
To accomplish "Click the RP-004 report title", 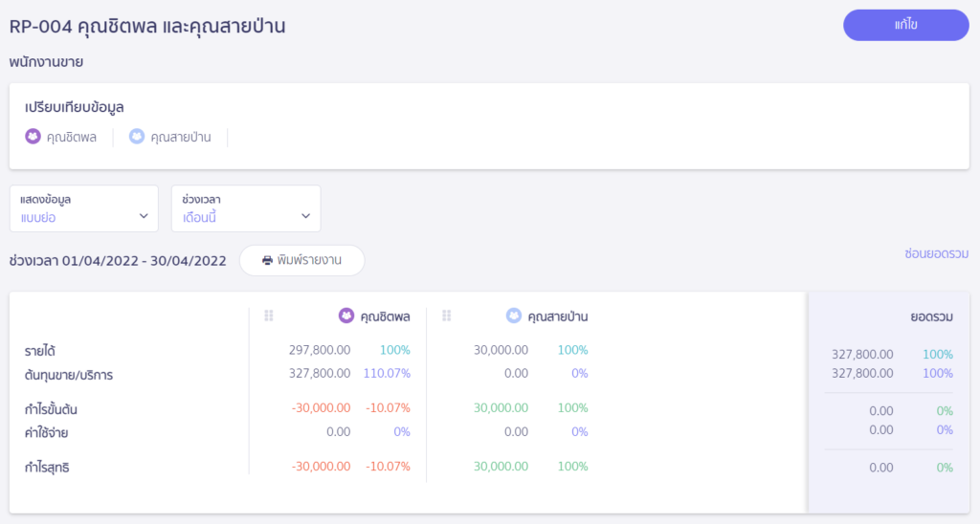I will click(x=147, y=26).
